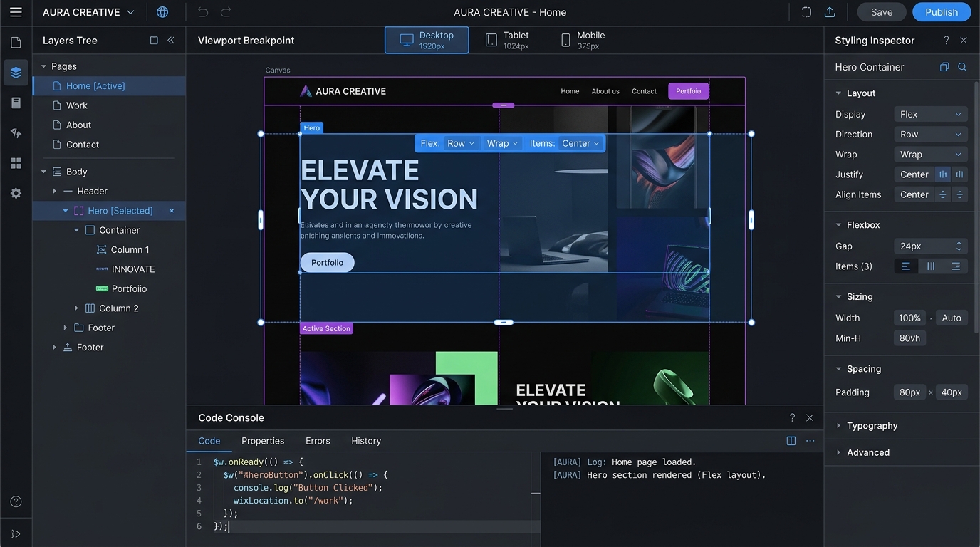
Task: Click hero Portfolio button below the paragraph
Action: click(x=327, y=263)
